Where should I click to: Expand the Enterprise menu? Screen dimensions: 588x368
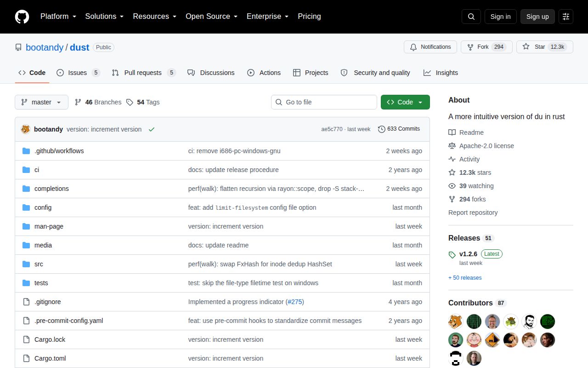pos(267,17)
